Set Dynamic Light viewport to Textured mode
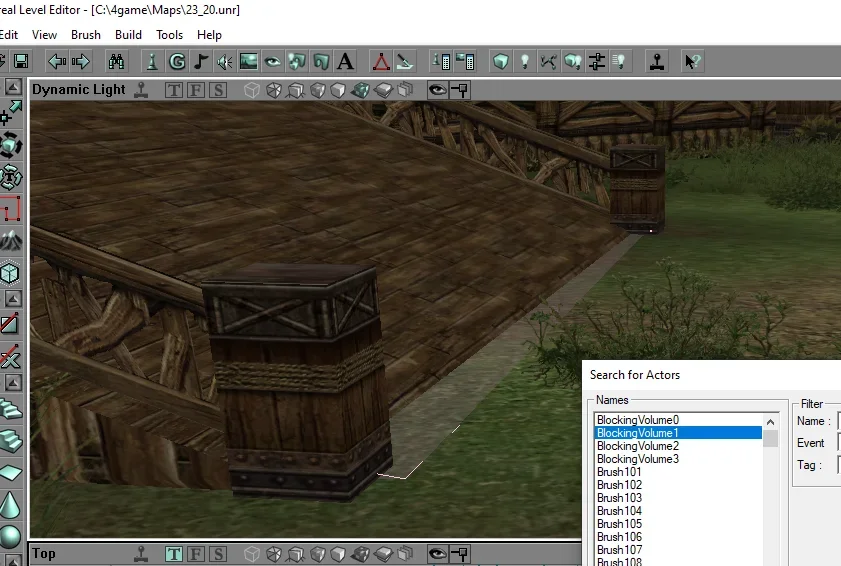The width and height of the screenshot is (841, 566). (x=318, y=90)
